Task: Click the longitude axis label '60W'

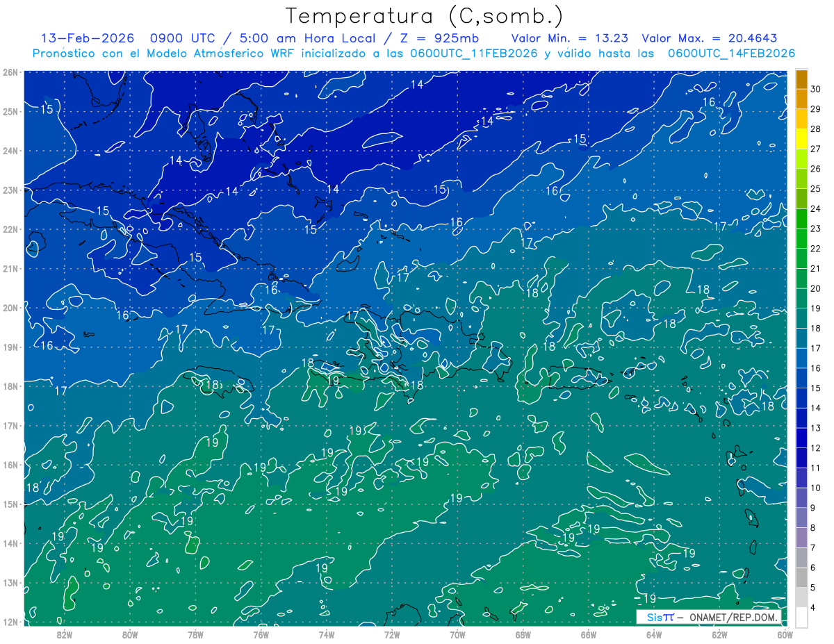Action: click(785, 634)
